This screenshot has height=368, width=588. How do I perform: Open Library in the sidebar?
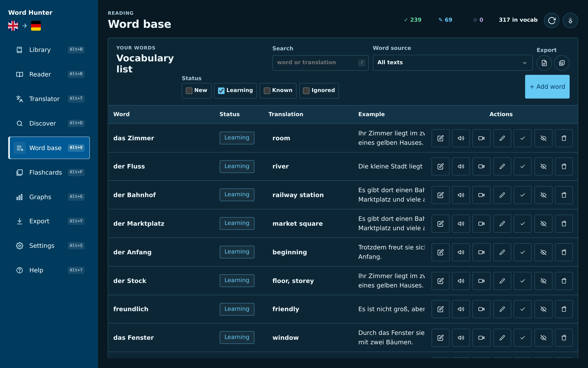point(49,50)
